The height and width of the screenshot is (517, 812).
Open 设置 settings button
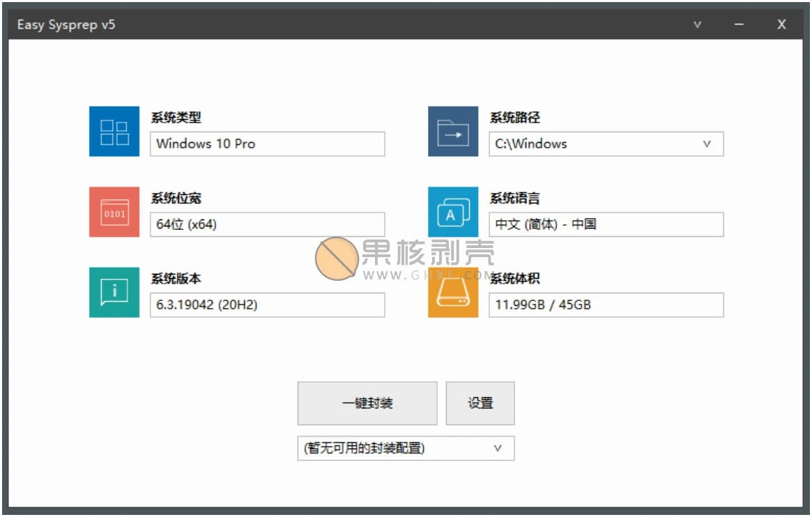click(x=480, y=403)
